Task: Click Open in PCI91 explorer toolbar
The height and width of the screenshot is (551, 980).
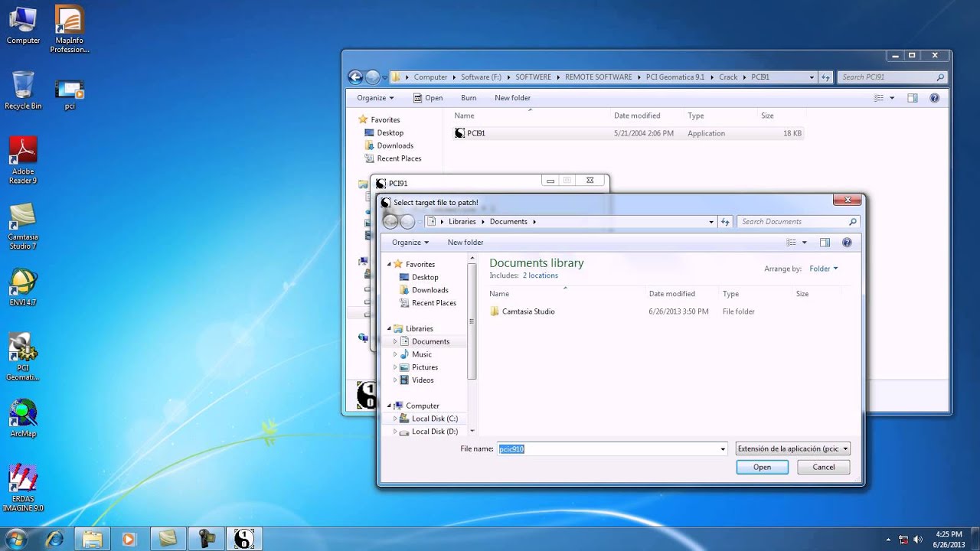Action: (x=428, y=98)
